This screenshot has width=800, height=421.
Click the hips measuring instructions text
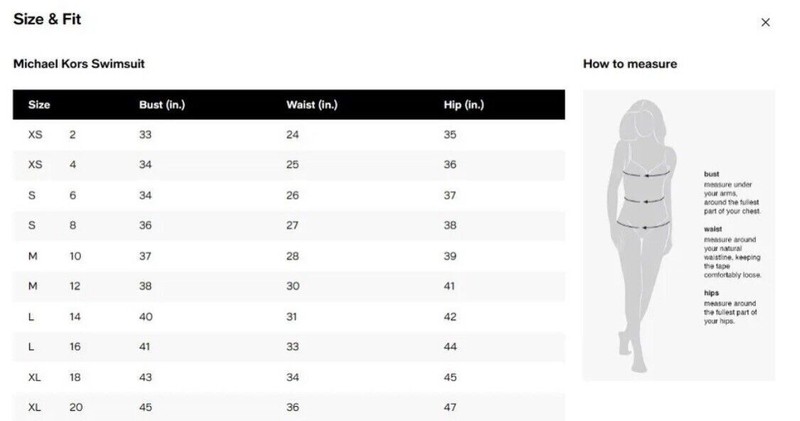click(x=730, y=308)
